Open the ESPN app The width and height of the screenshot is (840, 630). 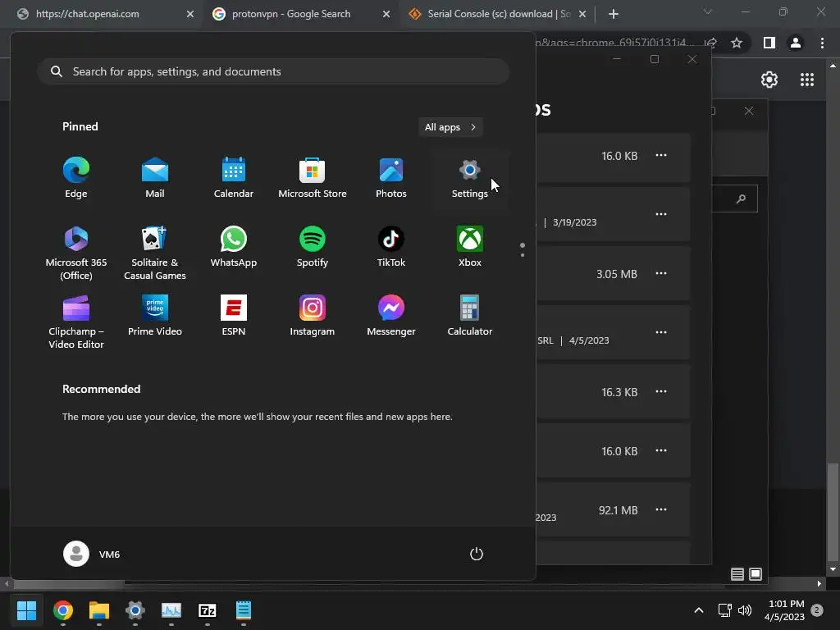[234, 316]
